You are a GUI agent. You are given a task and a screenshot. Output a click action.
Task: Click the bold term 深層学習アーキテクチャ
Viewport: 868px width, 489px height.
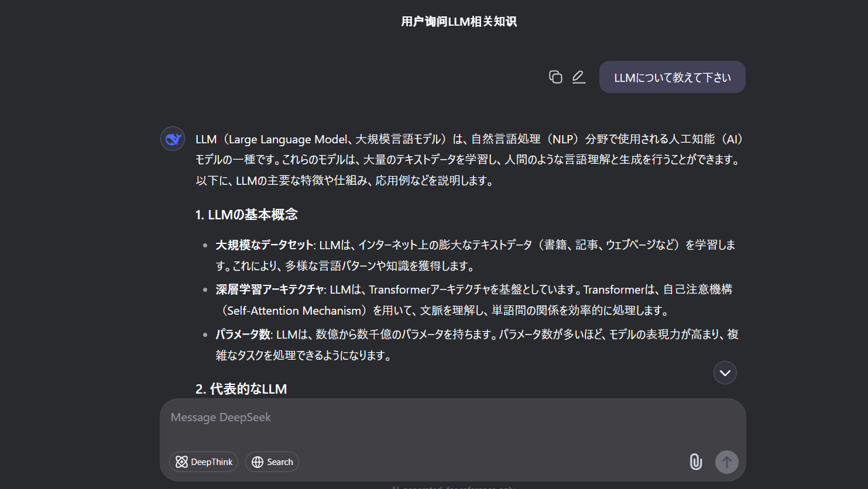(x=270, y=289)
